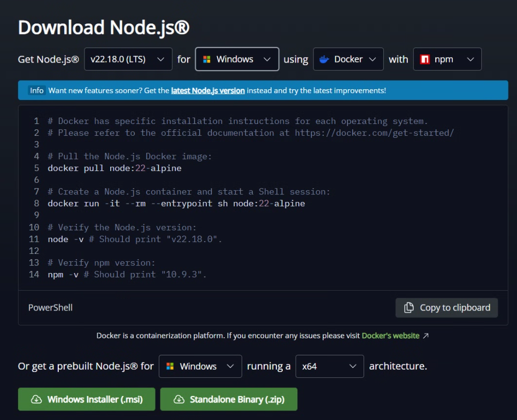Click the chevron on the npm selector
The height and width of the screenshot is (420, 517).
(470, 59)
